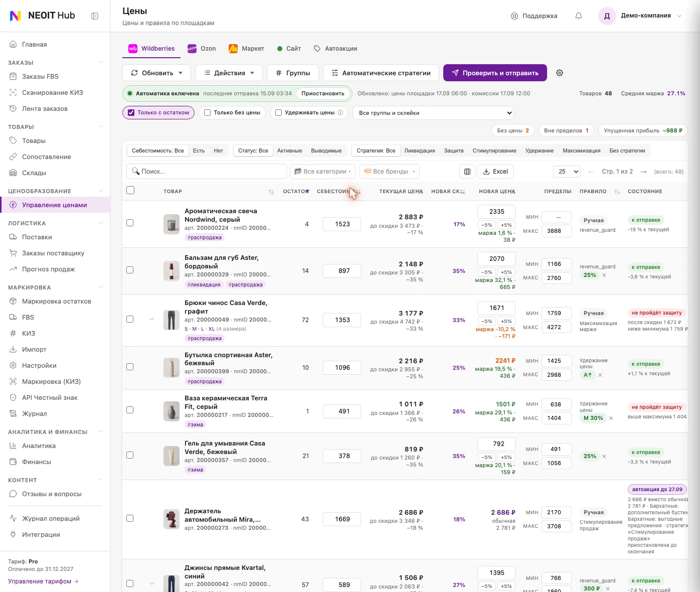Select all products header checkbox
This screenshot has height=592, width=700.
[x=130, y=190]
